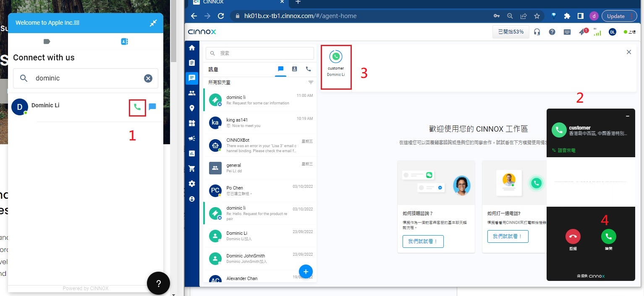Screen dimensions: 644x296
Task: Open the widgets icon in sidebar
Action: [x=192, y=123]
